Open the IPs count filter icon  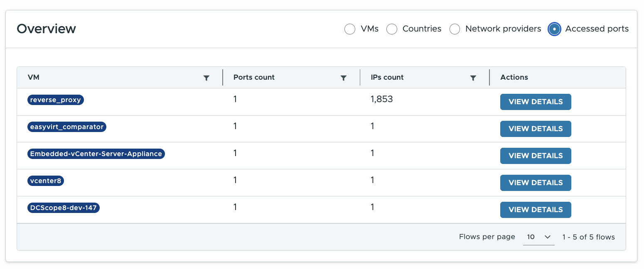(x=473, y=78)
